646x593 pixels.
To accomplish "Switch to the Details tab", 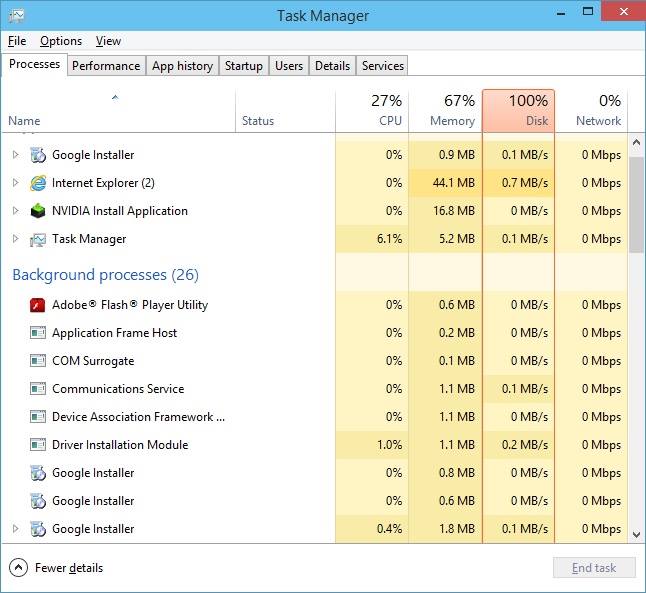I will click(x=332, y=66).
